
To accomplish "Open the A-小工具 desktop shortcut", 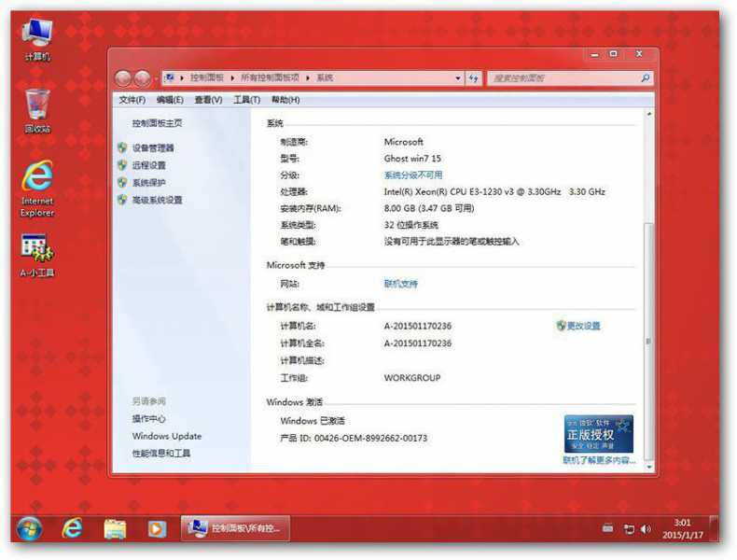I will 37,256.
